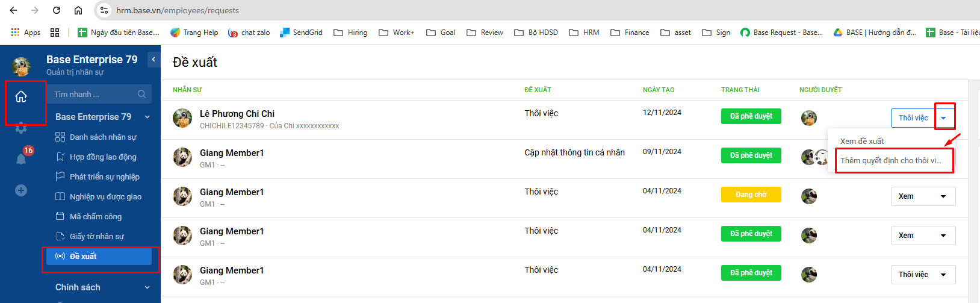
Task: Collapse the Base Enterprise 79 section
Action: coord(147,117)
